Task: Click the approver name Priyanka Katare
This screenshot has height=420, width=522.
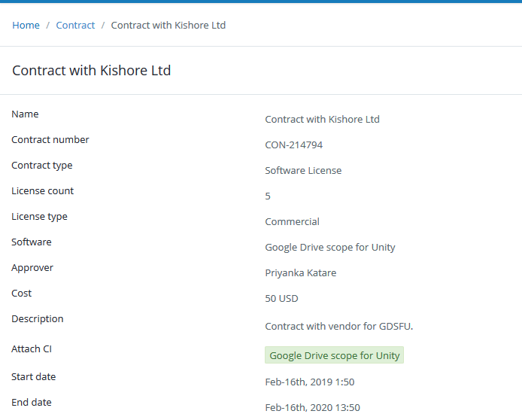Action: pyautogui.click(x=301, y=273)
